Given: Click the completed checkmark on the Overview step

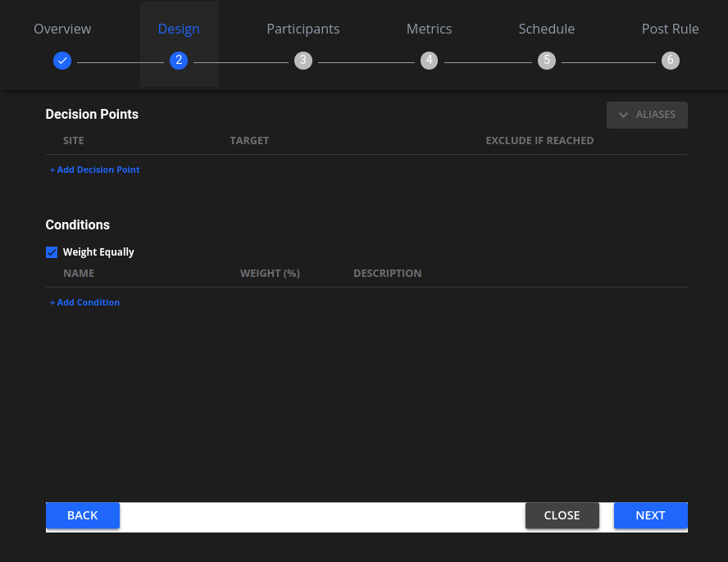Looking at the screenshot, I should [x=62, y=60].
